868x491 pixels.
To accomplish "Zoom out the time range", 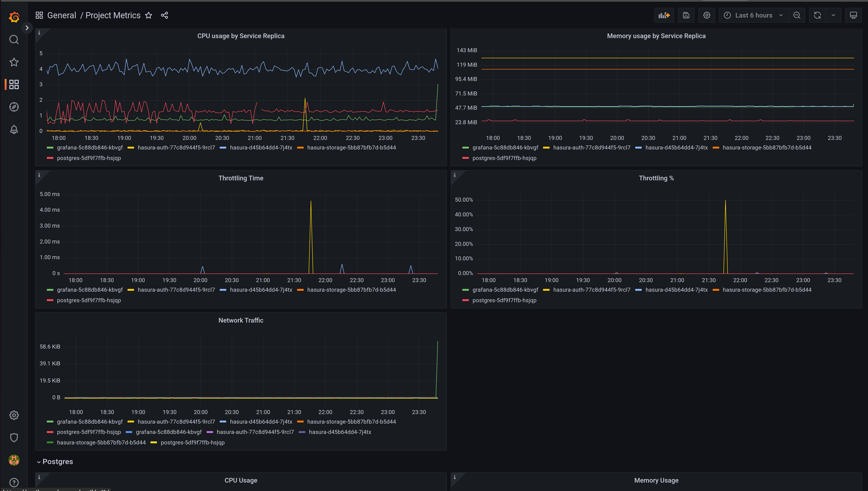I will tap(797, 15).
